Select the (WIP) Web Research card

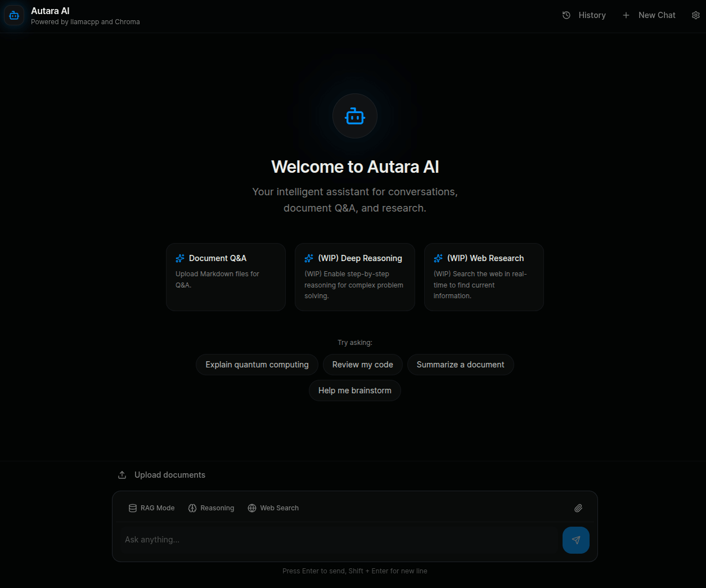(484, 277)
